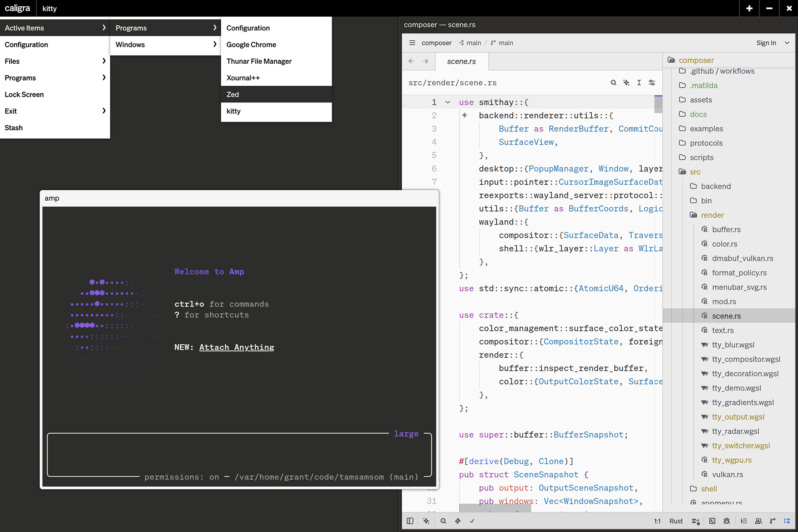Select the scene.rs editor tab
This screenshot has width=798, height=532.
click(461, 61)
